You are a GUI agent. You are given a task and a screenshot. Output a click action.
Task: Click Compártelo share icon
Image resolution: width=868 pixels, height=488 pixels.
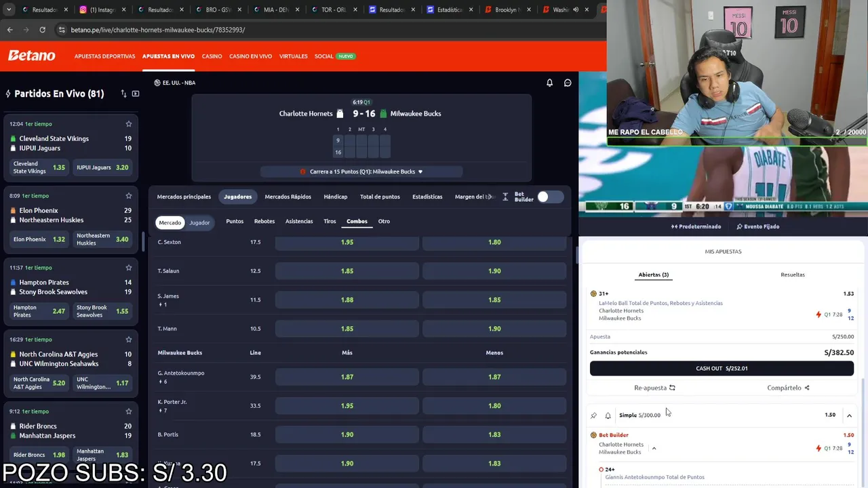point(807,388)
